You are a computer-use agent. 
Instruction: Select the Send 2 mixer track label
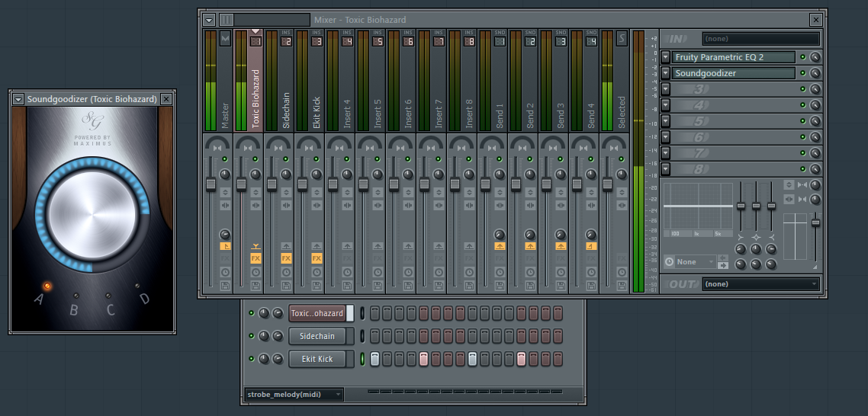(530, 115)
